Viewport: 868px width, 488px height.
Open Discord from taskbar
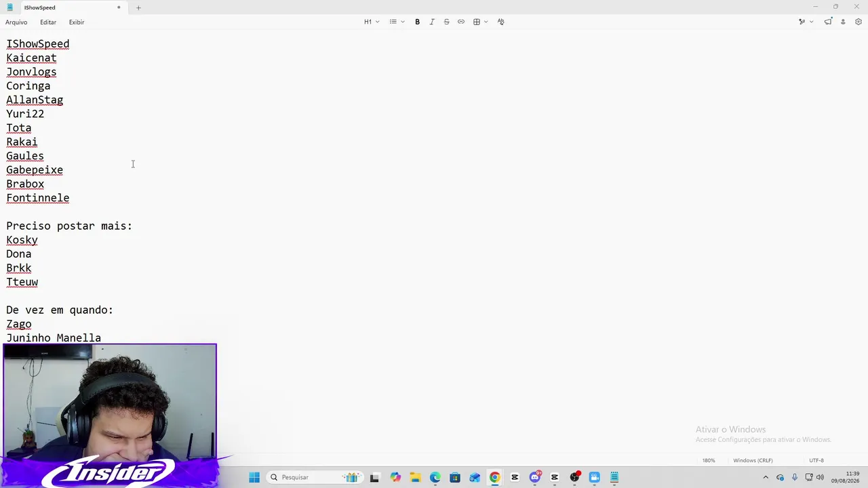pyautogui.click(x=535, y=477)
